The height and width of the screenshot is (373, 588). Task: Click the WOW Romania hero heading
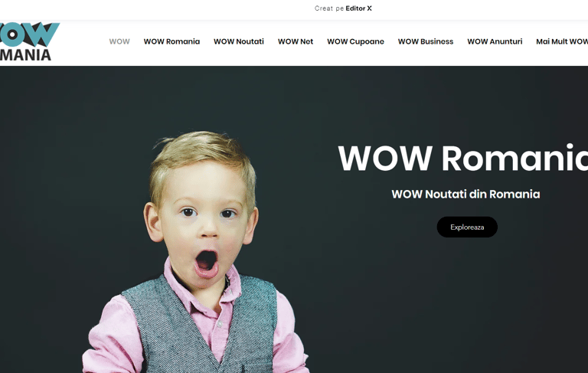(462, 158)
